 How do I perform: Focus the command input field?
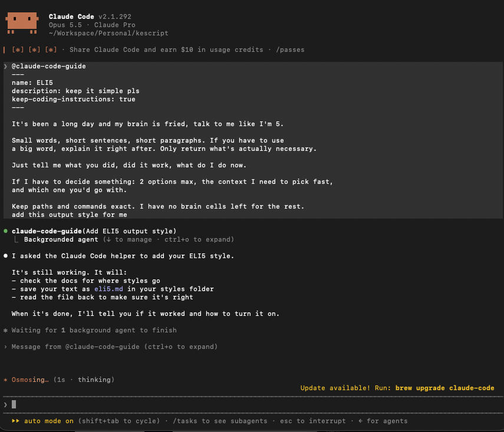point(254,404)
